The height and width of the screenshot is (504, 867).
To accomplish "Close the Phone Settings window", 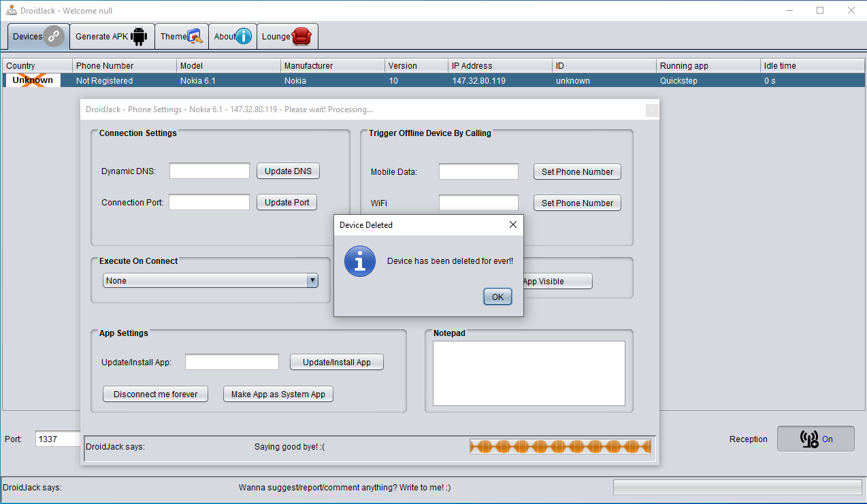I will pos(651,110).
